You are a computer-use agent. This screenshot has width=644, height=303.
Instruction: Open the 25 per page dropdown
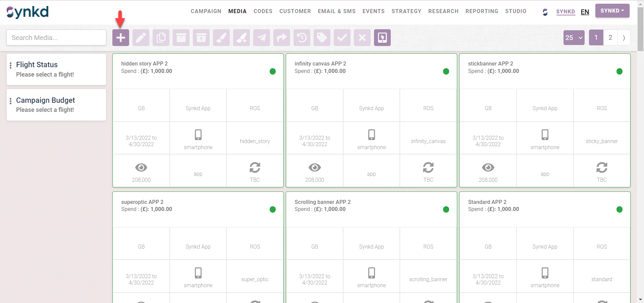(x=574, y=38)
